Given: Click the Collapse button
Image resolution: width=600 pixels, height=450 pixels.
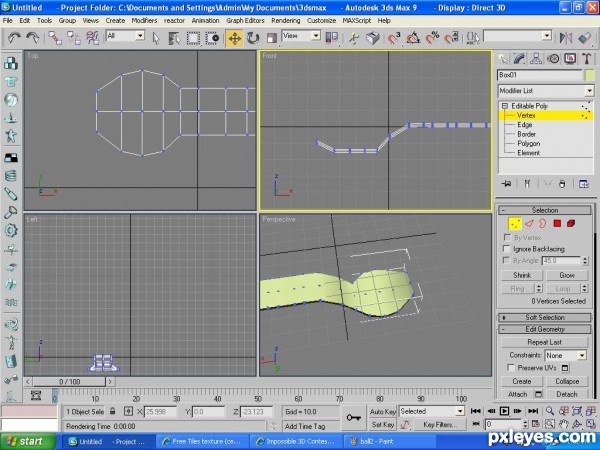Looking at the screenshot, I should click(x=567, y=381).
